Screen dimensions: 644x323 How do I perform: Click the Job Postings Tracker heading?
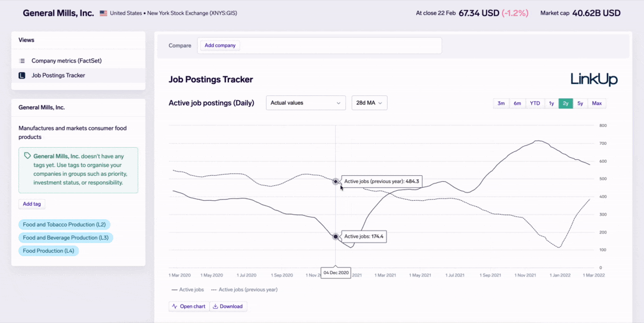point(210,80)
